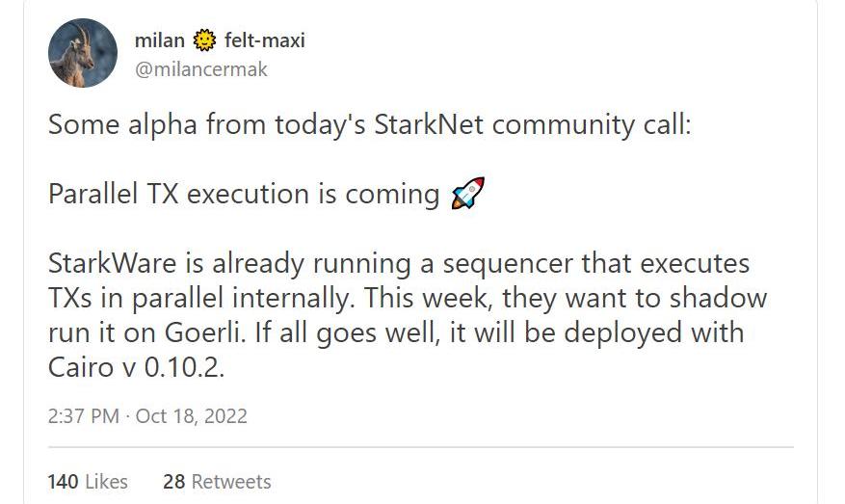This screenshot has width=845, height=504.
Task: Click the 'Some alpha from today's' opening text
Action: coord(207,125)
